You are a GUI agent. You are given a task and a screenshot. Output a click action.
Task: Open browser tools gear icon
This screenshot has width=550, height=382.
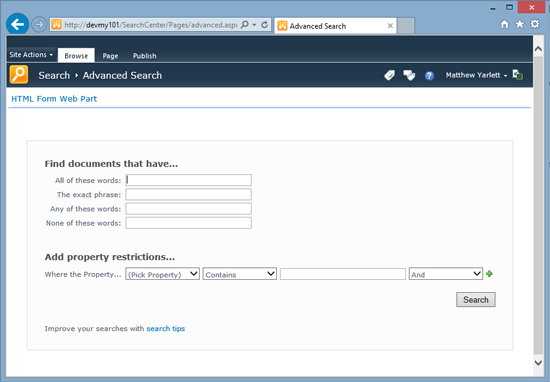[535, 24]
